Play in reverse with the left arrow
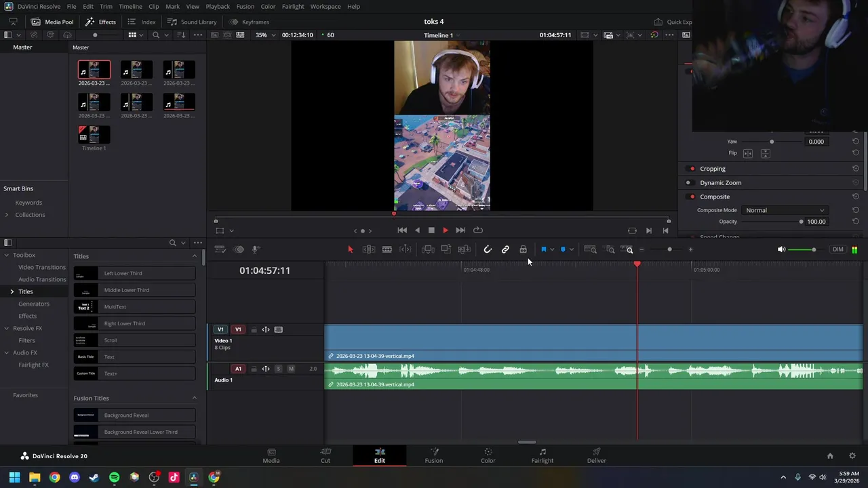 tap(417, 230)
